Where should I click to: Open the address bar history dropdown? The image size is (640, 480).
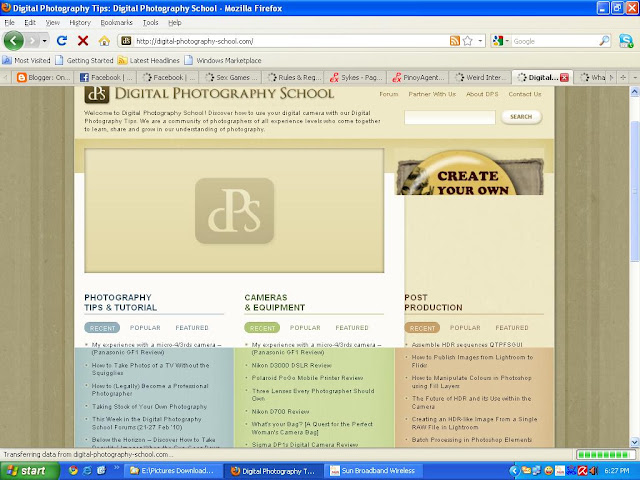point(480,41)
